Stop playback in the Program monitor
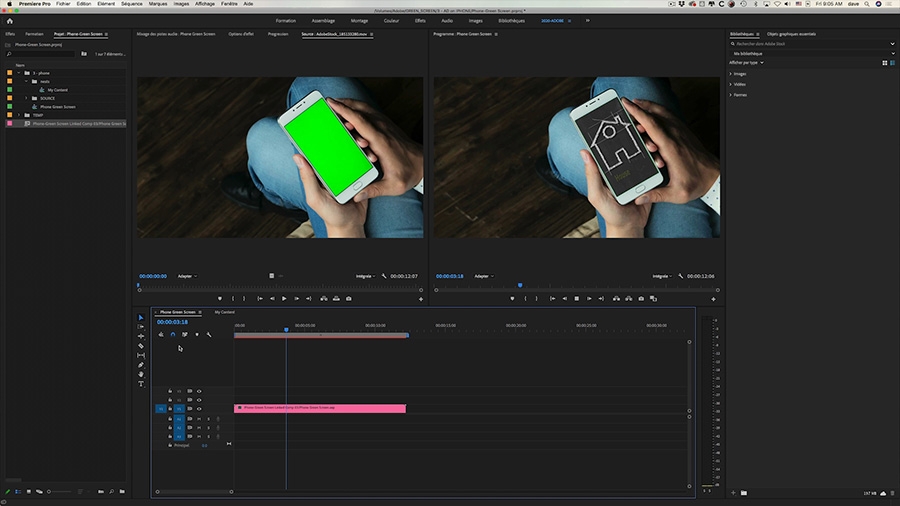This screenshot has width=900, height=506. pyautogui.click(x=577, y=298)
